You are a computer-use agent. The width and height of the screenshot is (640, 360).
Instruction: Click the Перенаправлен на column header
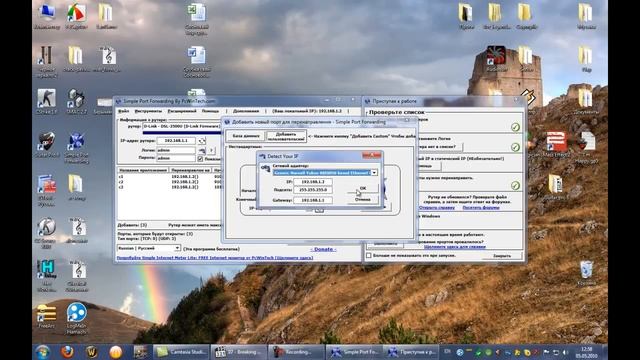(x=190, y=170)
